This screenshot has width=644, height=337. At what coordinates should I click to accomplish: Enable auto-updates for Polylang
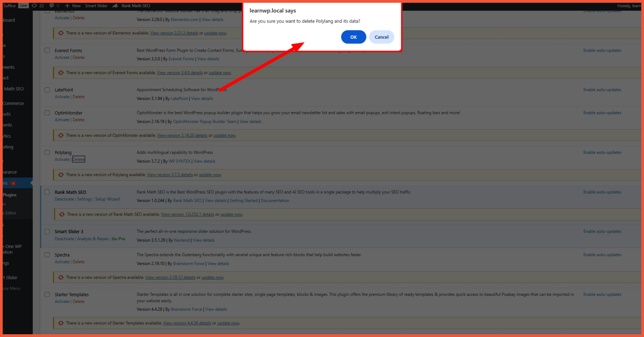coord(602,152)
